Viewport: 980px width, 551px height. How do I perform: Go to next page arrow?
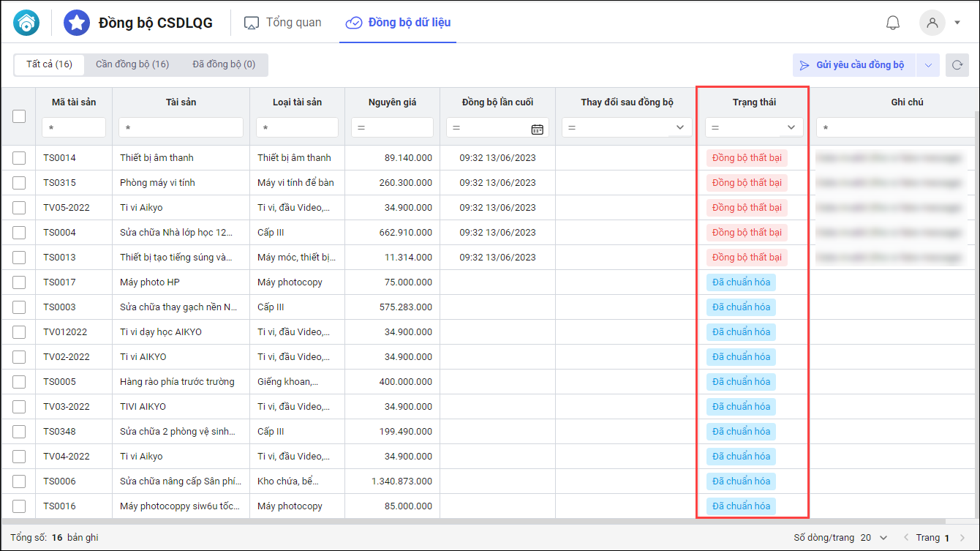point(962,538)
